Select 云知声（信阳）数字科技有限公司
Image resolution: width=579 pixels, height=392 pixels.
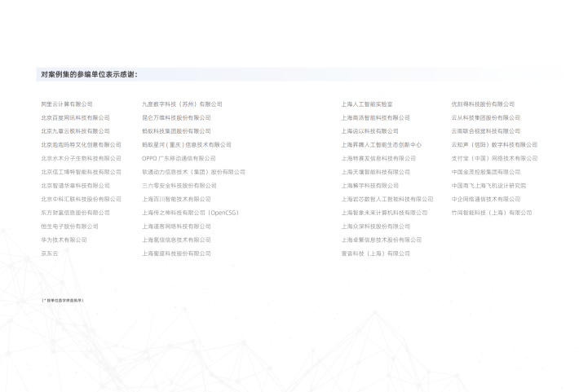pyautogui.click(x=494, y=145)
